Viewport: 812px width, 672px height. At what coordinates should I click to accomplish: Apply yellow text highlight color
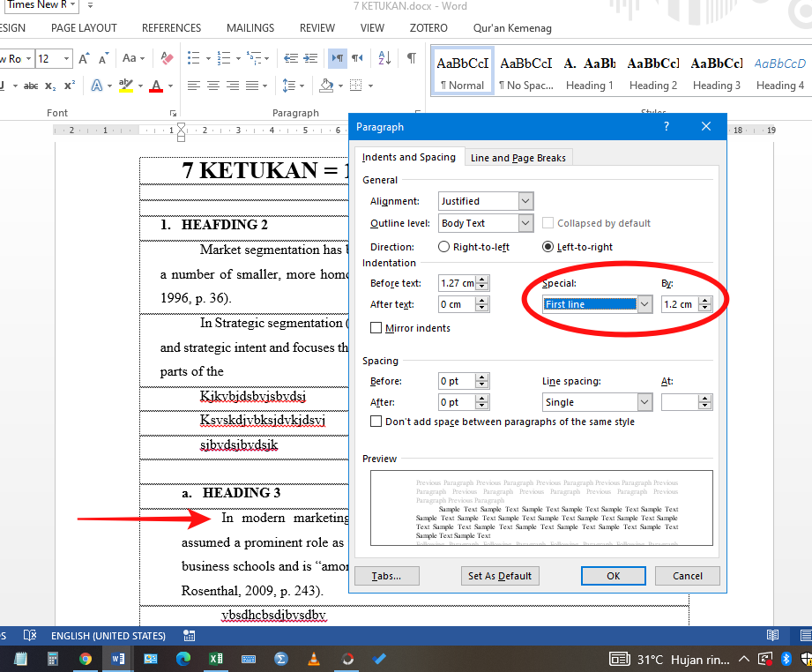126,86
